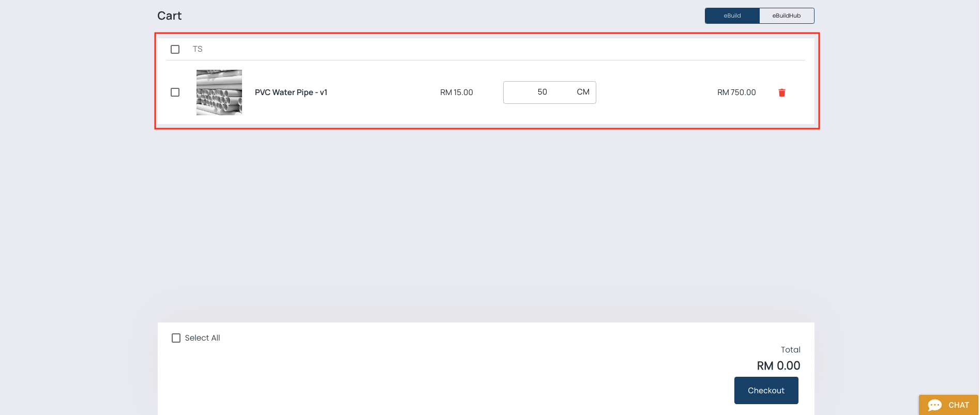Open the CHAT widget label
Image resolution: width=980 pixels, height=415 pixels.
click(958, 405)
